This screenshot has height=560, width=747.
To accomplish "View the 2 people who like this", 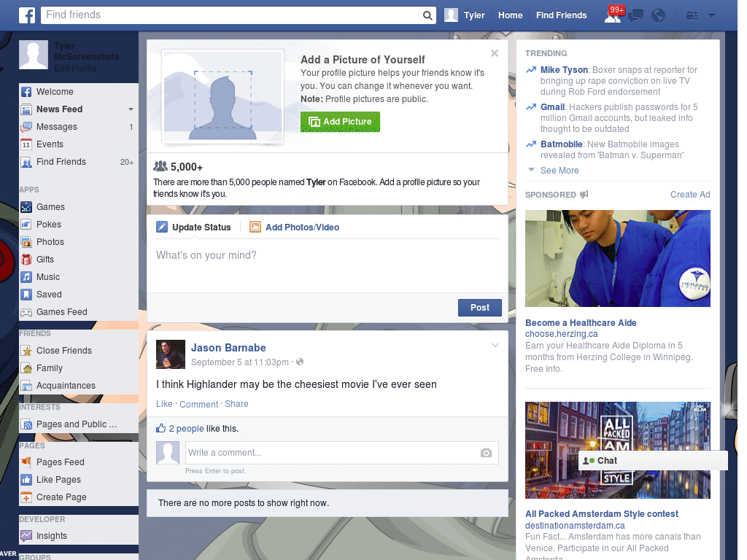I will [x=186, y=429].
